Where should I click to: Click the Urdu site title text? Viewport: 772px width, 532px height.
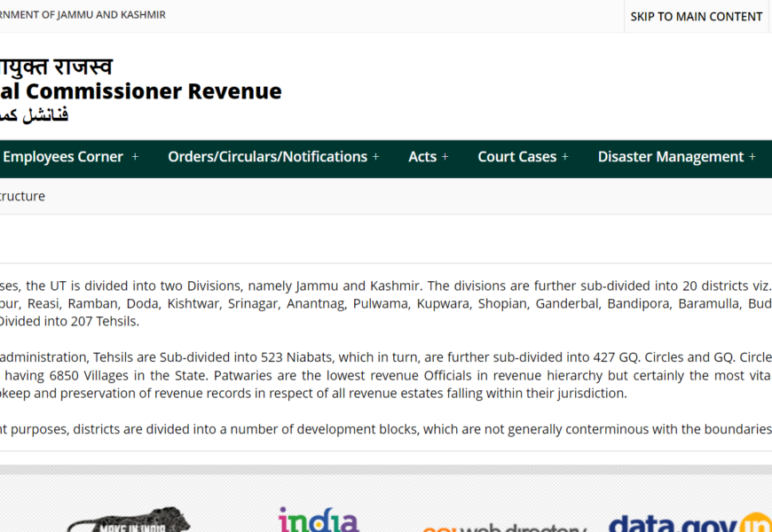point(34,115)
